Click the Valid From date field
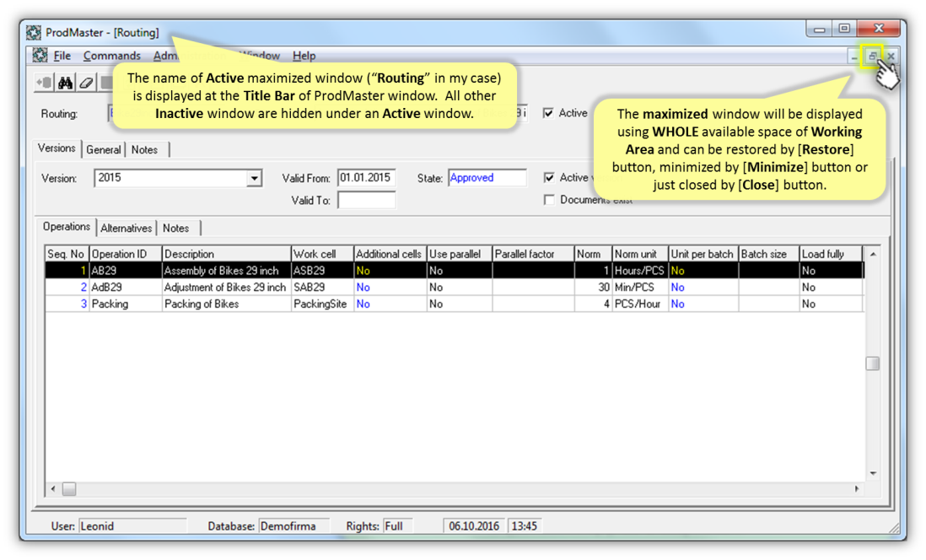Screen dimensions: 926x560 coord(366,178)
